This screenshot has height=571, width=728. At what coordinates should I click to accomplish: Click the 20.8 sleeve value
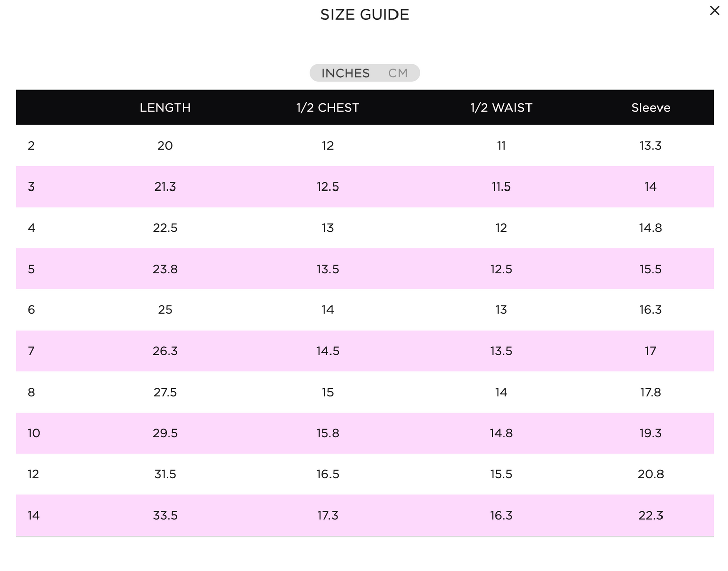(650, 474)
